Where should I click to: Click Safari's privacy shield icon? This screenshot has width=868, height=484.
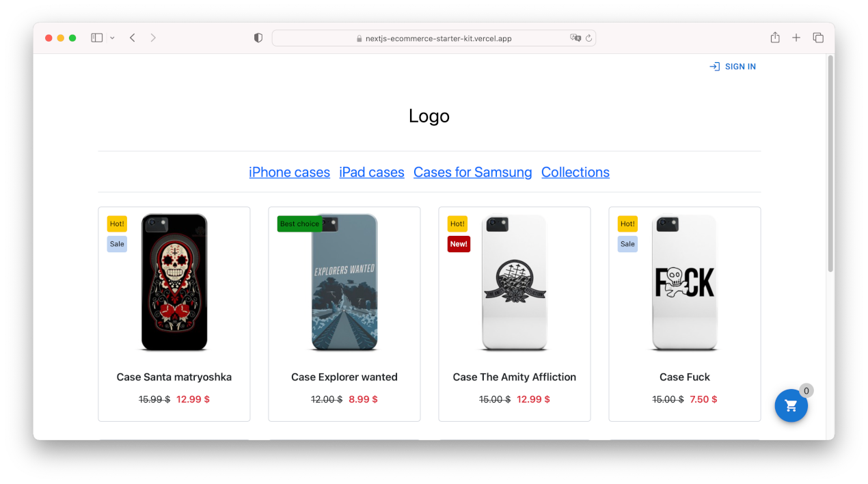pos(258,38)
